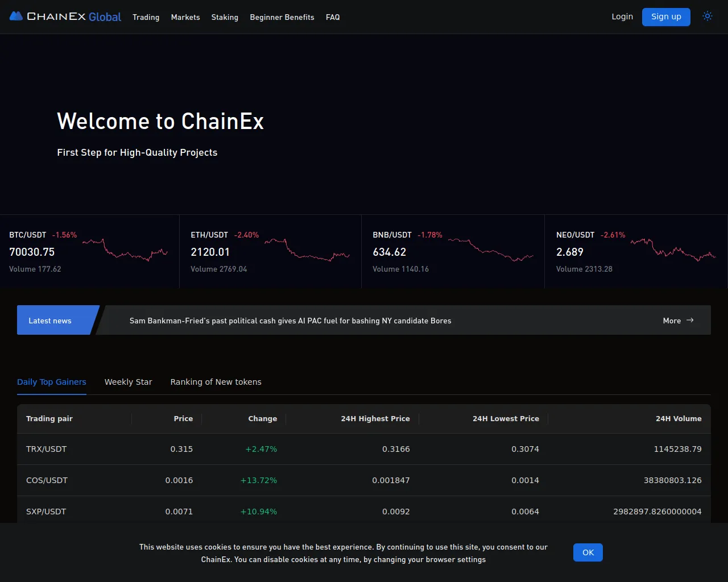Open the Sam Bankman-Fried news headline
728x582 pixels.
coord(290,321)
